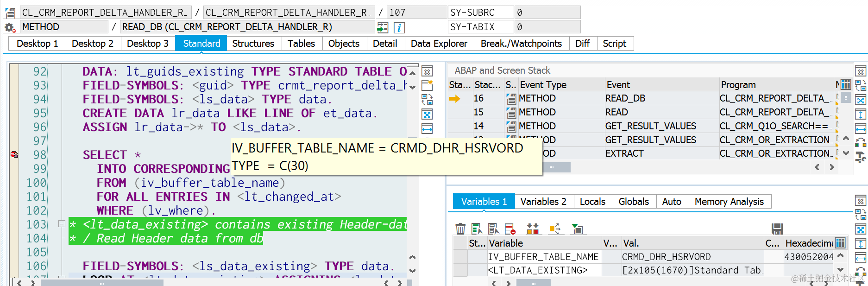Click the source program icon beside the class name

pyautogui.click(x=10, y=13)
